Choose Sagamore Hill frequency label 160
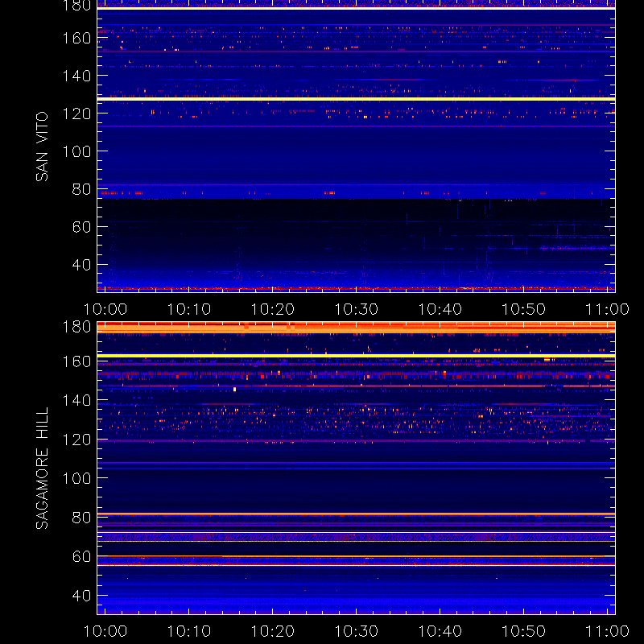Viewport: 644px width, 644px height. coord(76,361)
